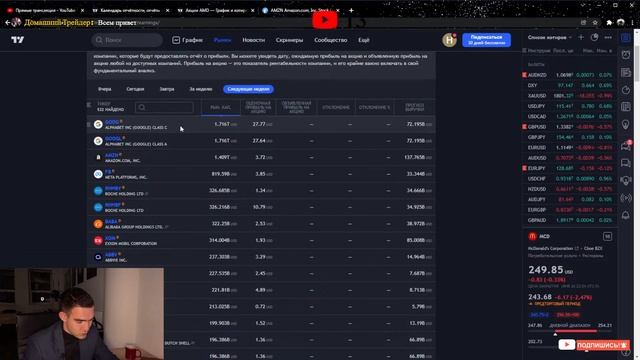Click the GOOG Alphabet logo icon
Screen dimensions: 640x360
tap(98, 124)
